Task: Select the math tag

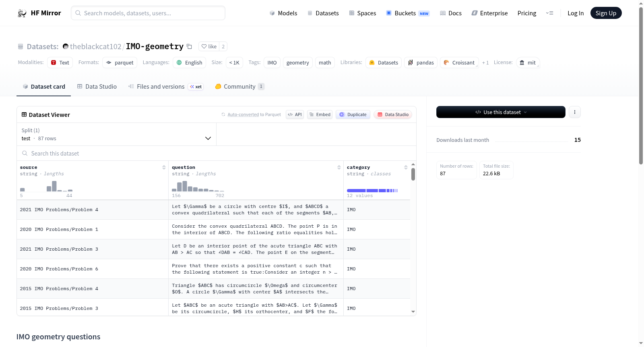Action: pyautogui.click(x=325, y=62)
